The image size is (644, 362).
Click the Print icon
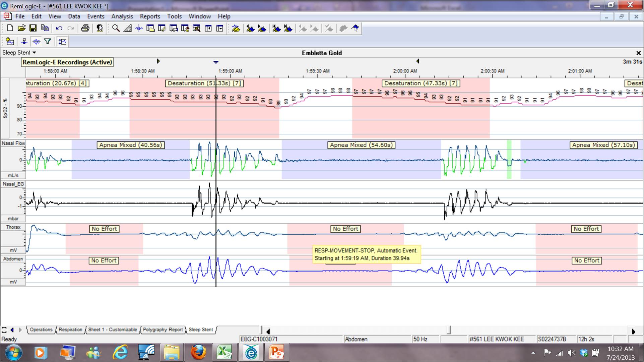pos(85,28)
